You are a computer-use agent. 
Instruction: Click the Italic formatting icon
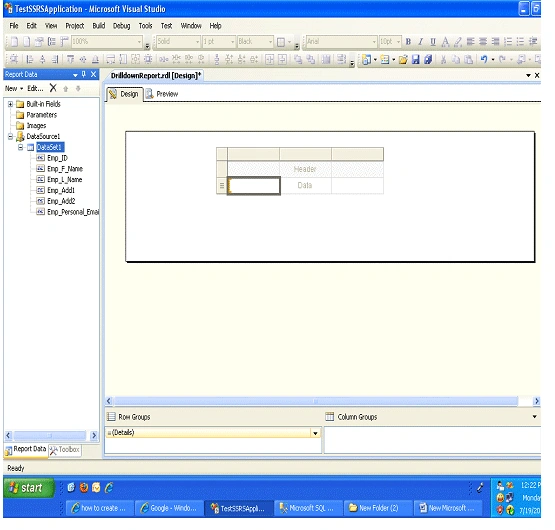pyautogui.click(x=420, y=42)
